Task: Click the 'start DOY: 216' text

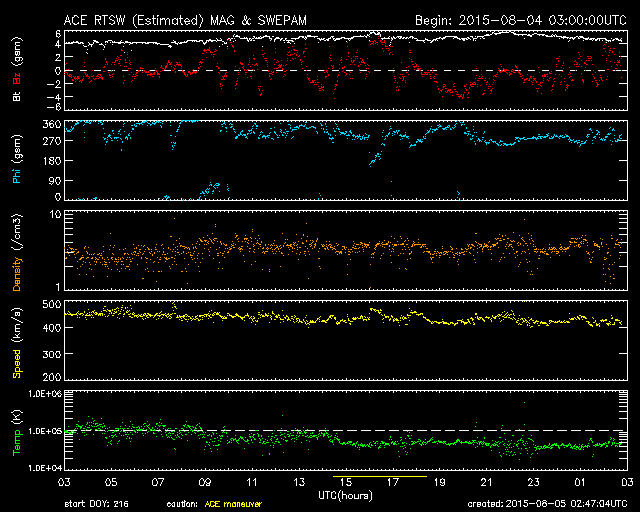Action: 96,505
